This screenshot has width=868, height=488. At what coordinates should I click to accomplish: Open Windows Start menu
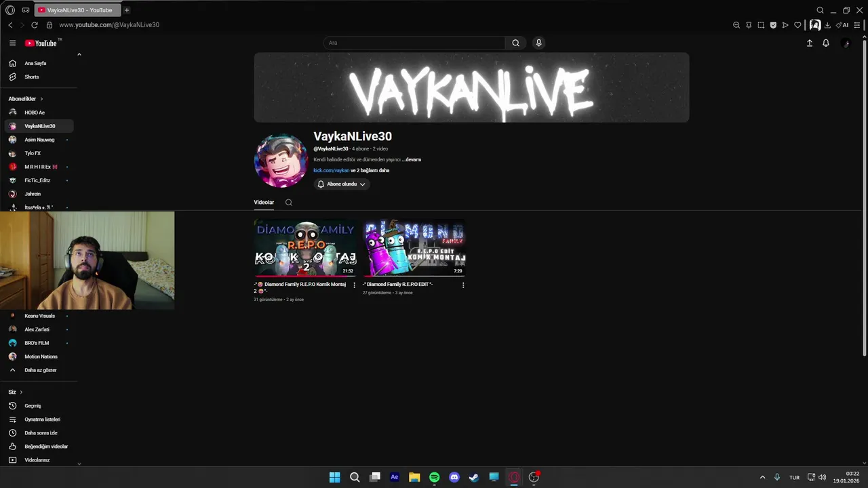tap(334, 477)
